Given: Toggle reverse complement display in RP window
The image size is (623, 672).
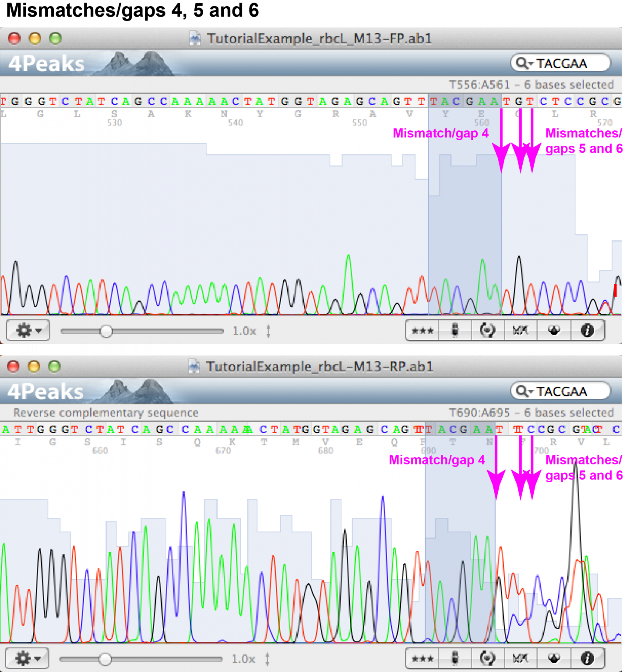Looking at the screenshot, I should 487,658.
